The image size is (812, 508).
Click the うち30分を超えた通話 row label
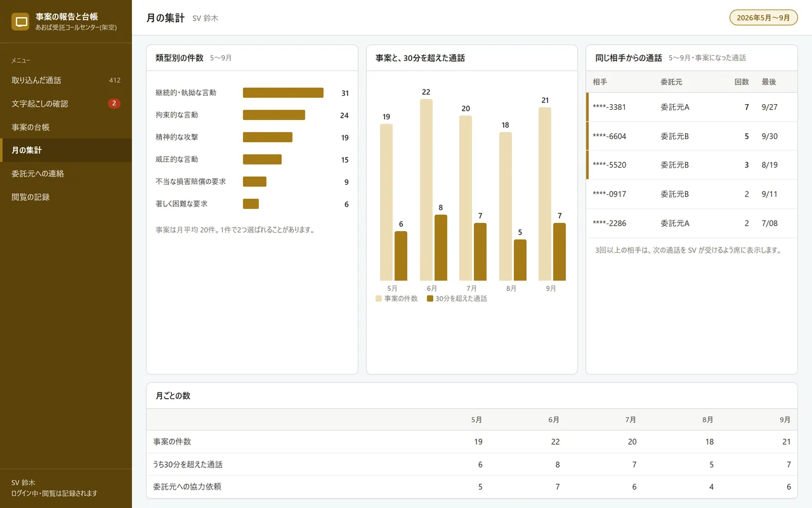pos(188,464)
